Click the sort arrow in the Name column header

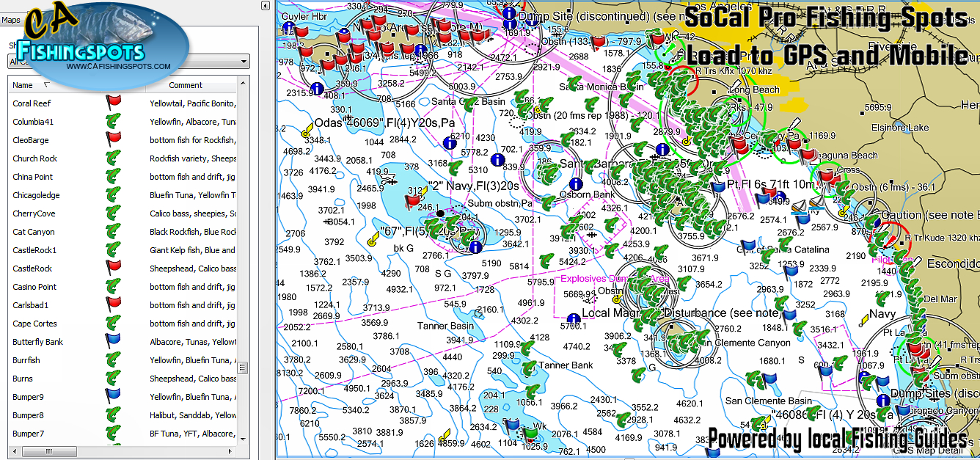pos(47,85)
